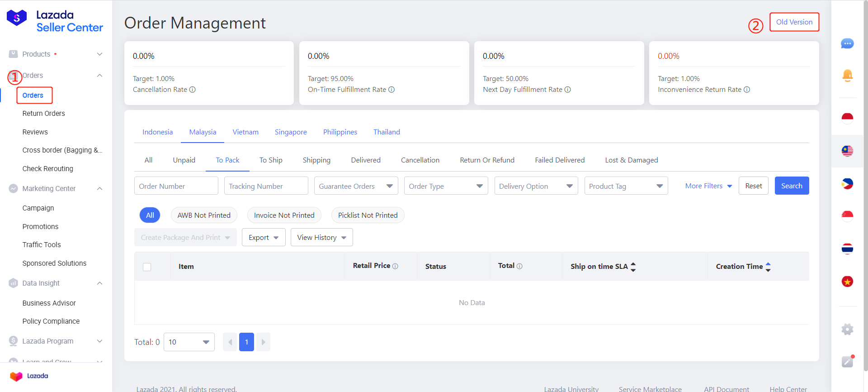Viewport: 868px width, 392px height.
Task: Tick the select-all checkbox in table header
Action: [147, 267]
